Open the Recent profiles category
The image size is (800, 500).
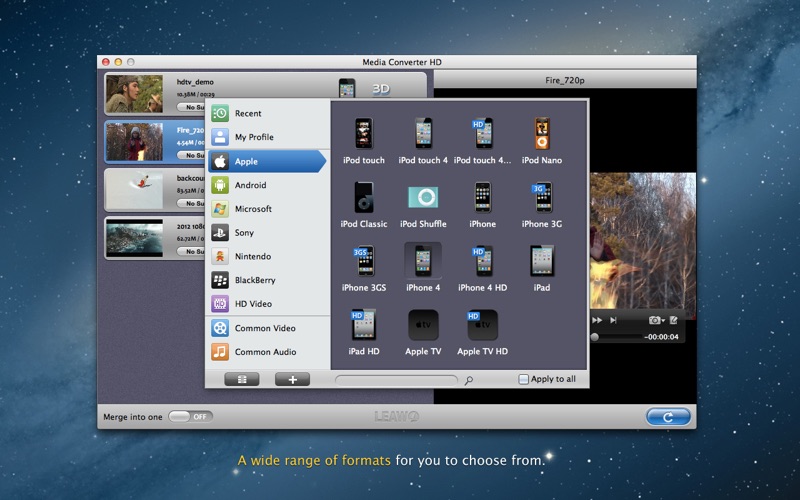coord(268,113)
